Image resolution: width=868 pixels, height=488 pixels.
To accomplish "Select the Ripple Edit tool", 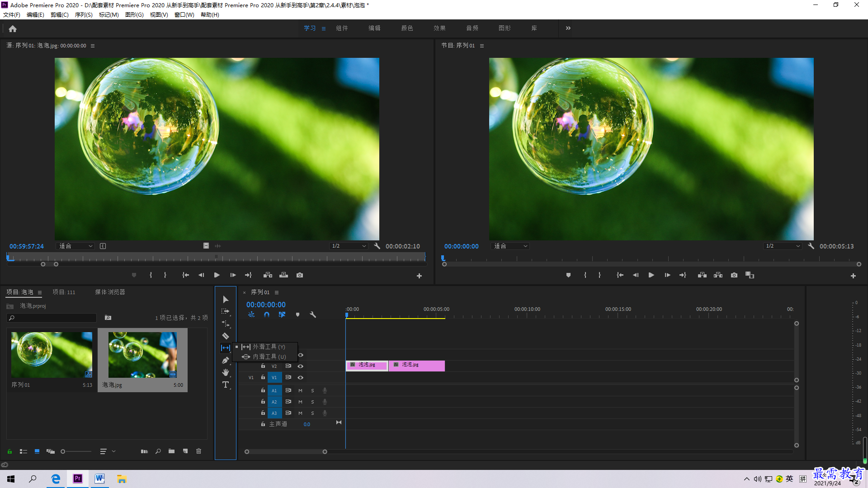I will pyautogui.click(x=226, y=324).
